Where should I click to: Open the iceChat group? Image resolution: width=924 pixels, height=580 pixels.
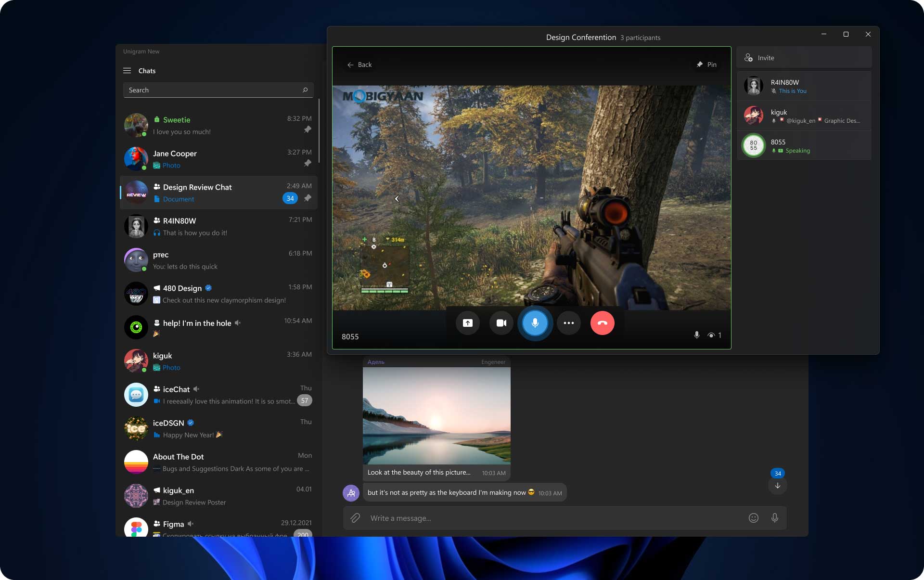[218, 395]
